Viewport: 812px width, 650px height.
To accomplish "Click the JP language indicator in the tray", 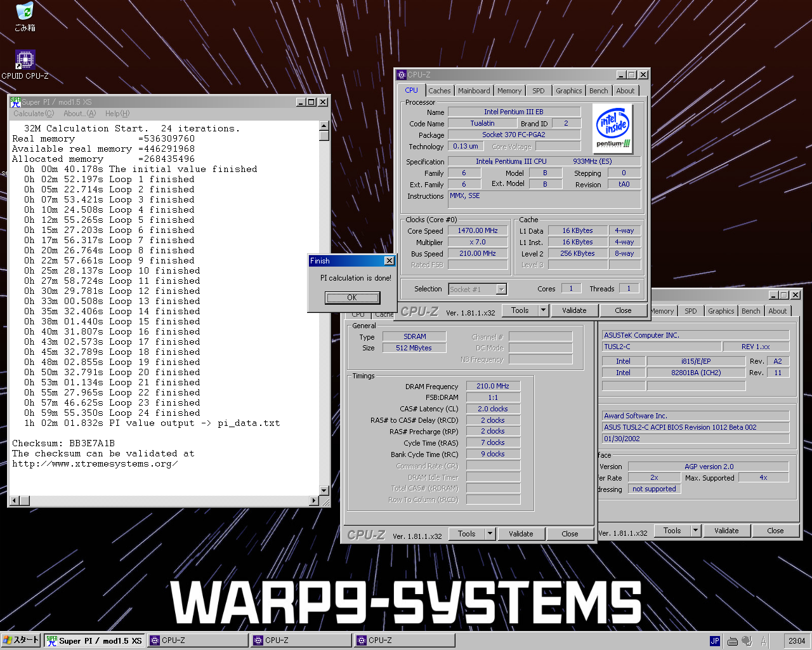I will (x=715, y=641).
